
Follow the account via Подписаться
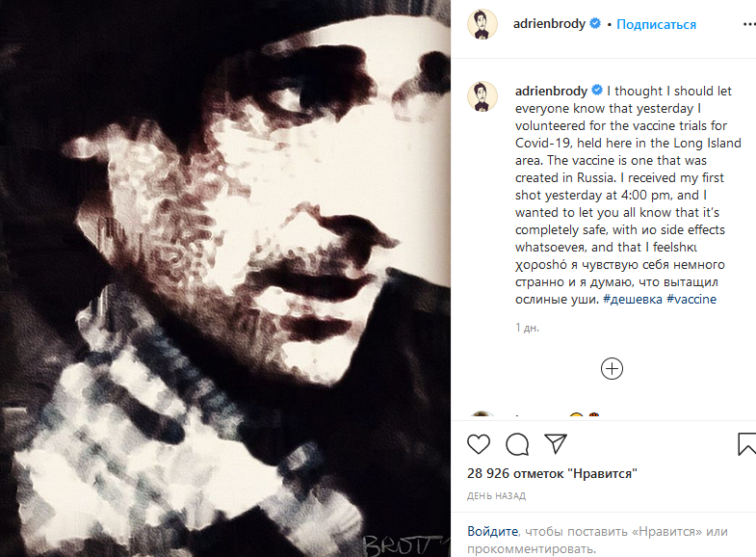pos(656,24)
